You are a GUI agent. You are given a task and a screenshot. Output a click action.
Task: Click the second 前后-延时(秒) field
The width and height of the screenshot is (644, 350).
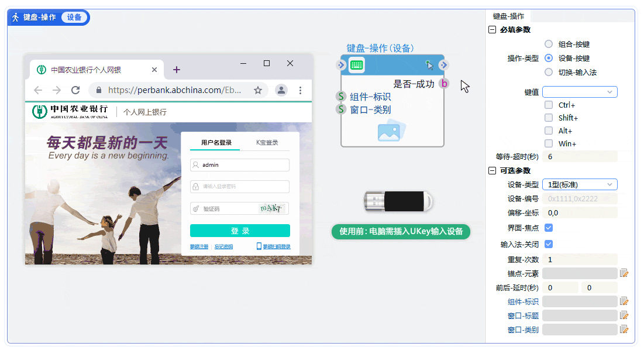599,287
